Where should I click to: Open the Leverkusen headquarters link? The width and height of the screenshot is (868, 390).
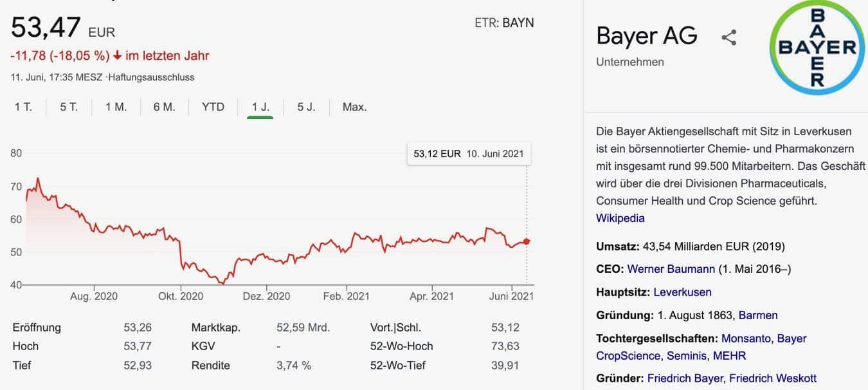[682, 292]
